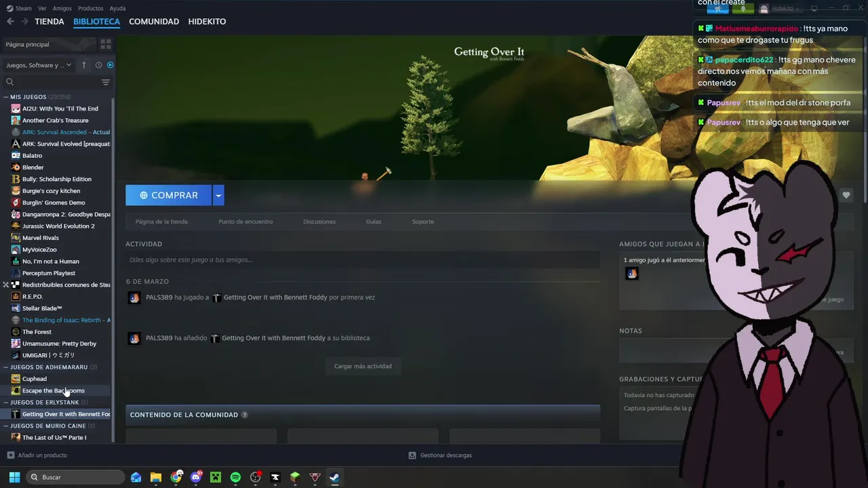Viewport: 868px width, 488px height.
Task: Click Añadir un producto
Action: (37, 455)
